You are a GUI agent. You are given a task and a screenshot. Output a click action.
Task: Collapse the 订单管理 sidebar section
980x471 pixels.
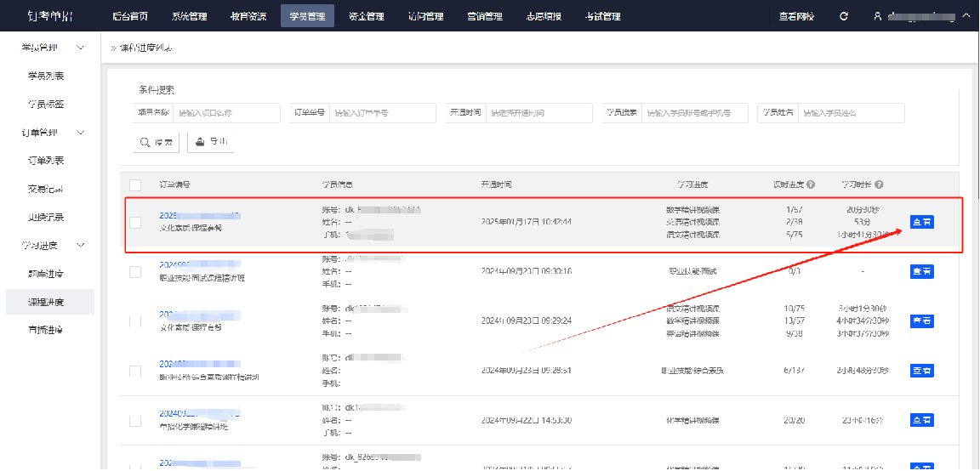[x=81, y=133]
